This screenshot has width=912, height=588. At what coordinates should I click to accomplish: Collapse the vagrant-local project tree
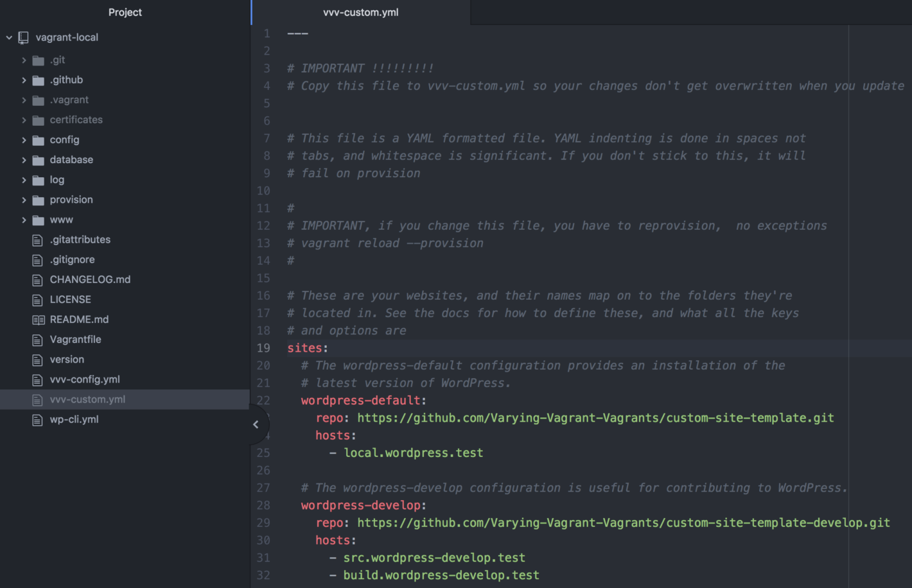[x=9, y=37]
